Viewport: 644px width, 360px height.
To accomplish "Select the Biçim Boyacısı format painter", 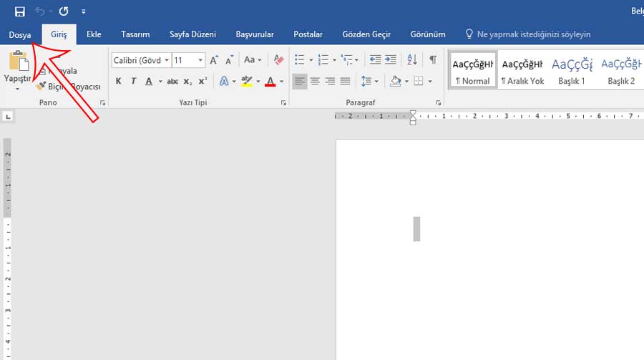I will [x=69, y=86].
